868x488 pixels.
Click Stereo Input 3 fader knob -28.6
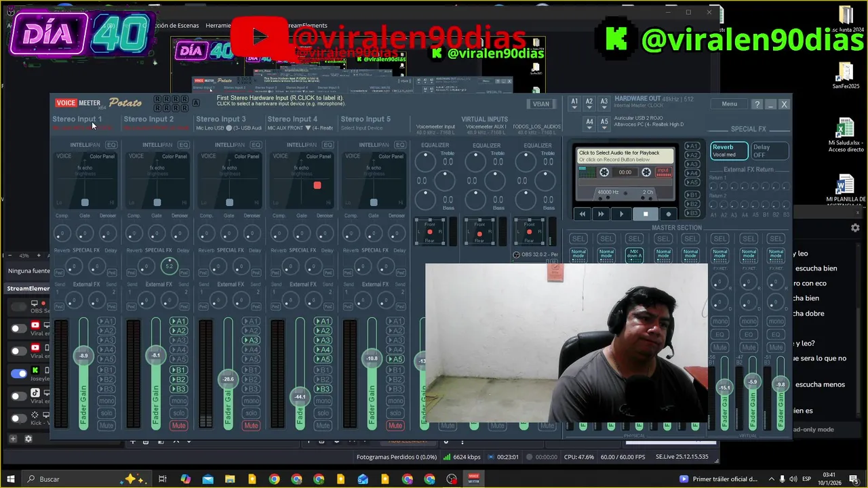pyautogui.click(x=228, y=380)
